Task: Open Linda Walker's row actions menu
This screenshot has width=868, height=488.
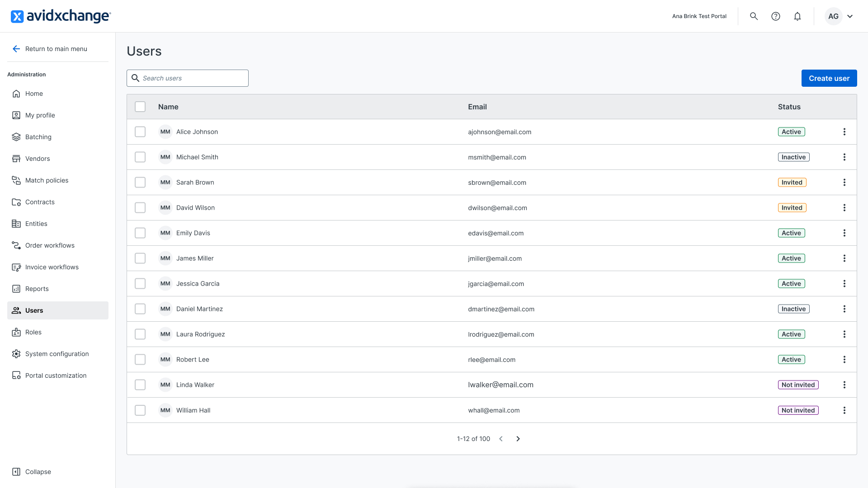Action: (844, 385)
